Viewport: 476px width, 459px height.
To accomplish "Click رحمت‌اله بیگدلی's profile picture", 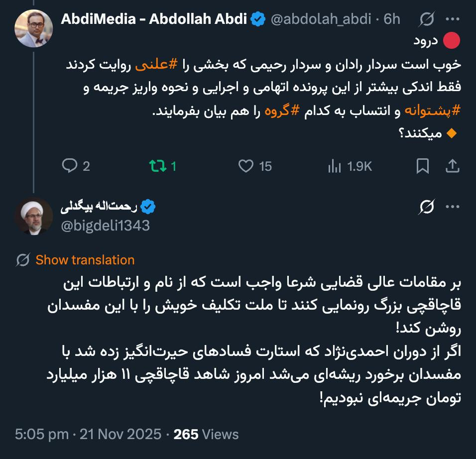I will pyautogui.click(x=34, y=216).
